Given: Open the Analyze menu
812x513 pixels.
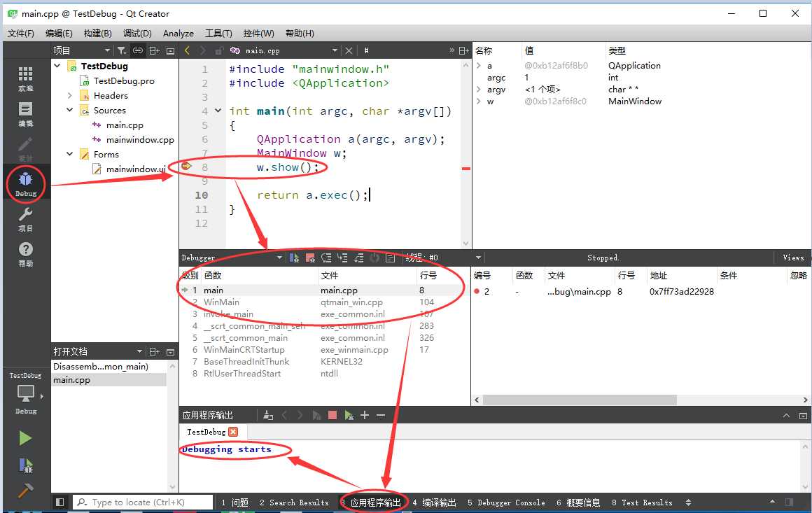Looking at the screenshot, I should tap(178, 33).
